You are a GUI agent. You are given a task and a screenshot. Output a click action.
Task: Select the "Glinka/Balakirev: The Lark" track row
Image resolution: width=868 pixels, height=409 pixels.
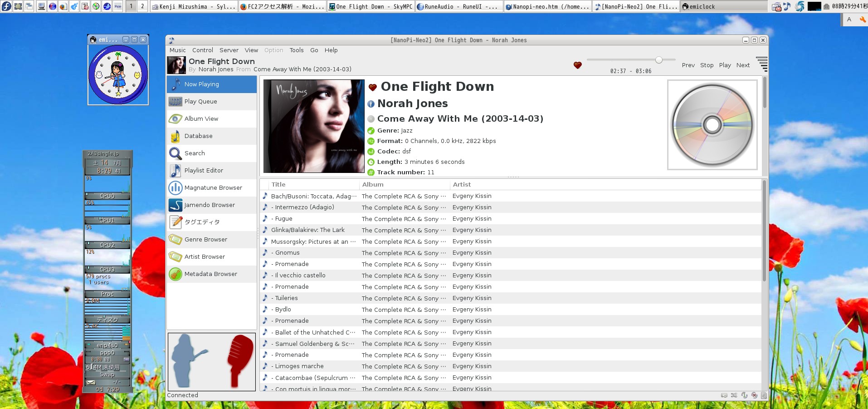(x=307, y=230)
